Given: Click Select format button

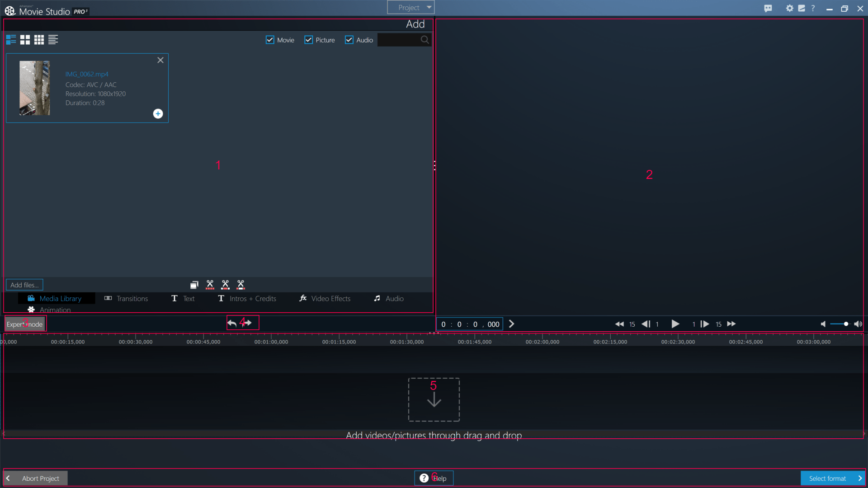Looking at the screenshot, I should [833, 478].
